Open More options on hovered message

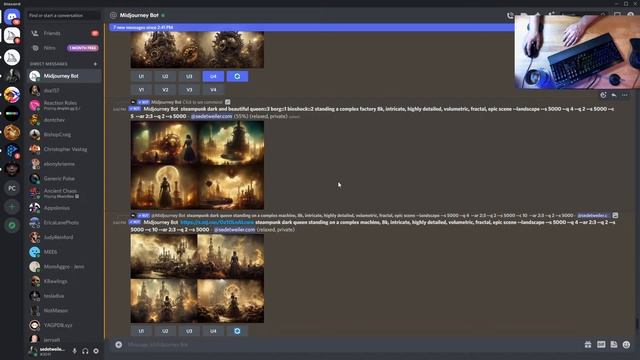tap(624, 95)
